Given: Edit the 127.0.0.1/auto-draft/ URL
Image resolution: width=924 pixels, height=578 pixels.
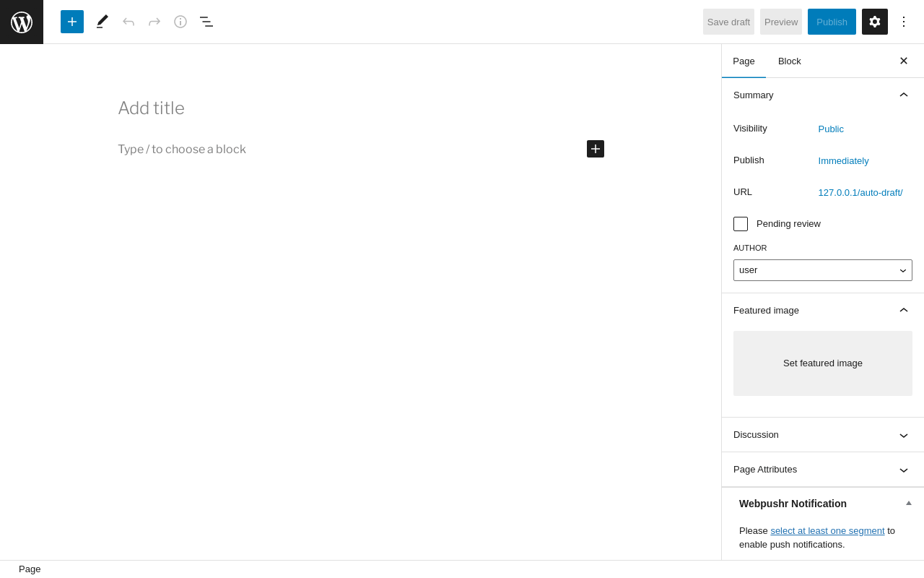Looking at the screenshot, I should 860,192.
